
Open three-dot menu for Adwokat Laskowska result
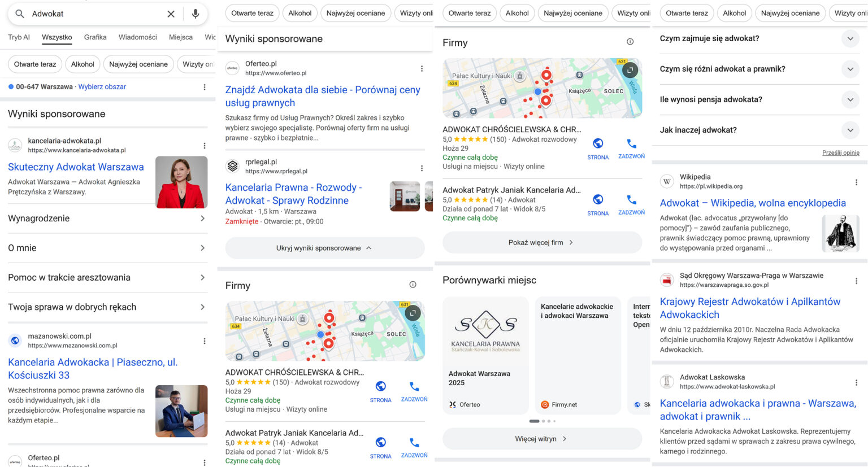click(856, 382)
